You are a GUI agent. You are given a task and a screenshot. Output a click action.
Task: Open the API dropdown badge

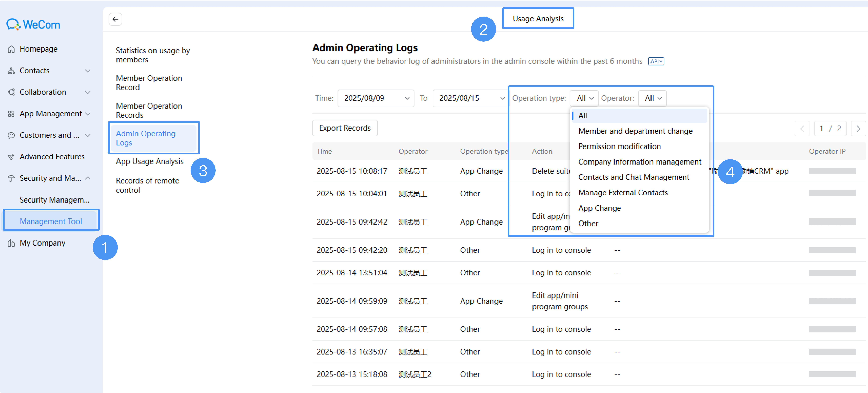(x=656, y=61)
